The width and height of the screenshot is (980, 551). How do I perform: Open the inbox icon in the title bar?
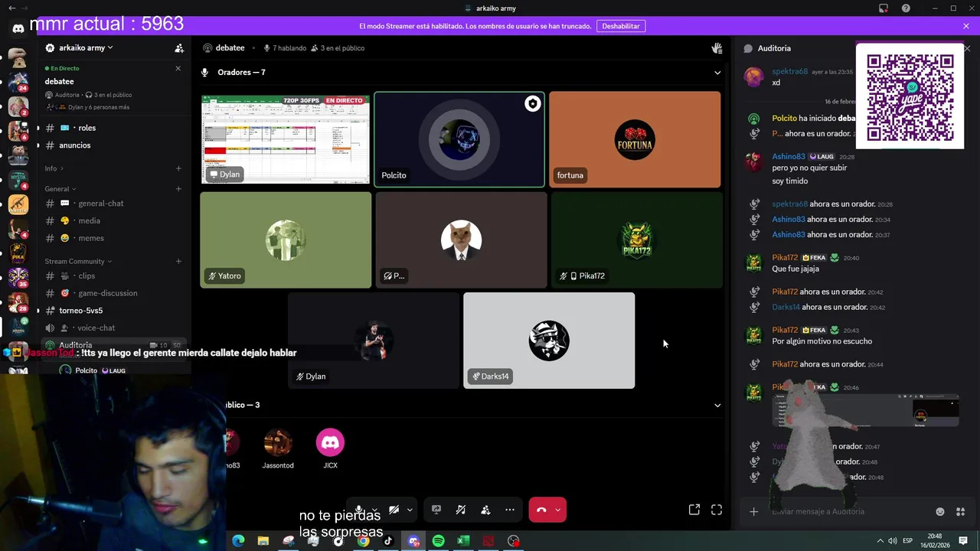(884, 8)
